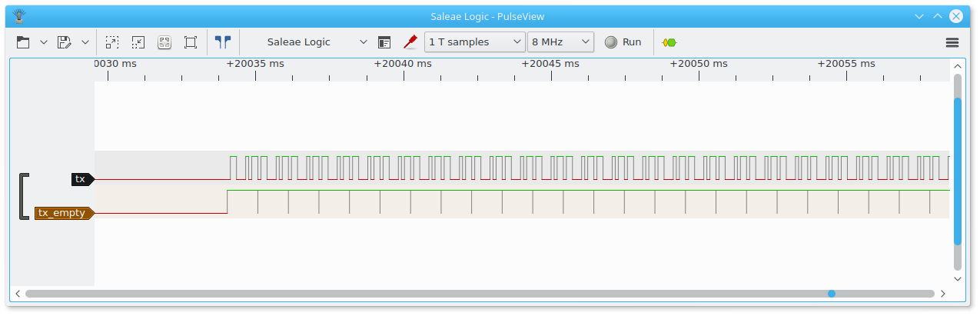Image resolution: width=980 pixels, height=316 pixels.
Task: Click the zoom out icon
Action: tap(138, 42)
